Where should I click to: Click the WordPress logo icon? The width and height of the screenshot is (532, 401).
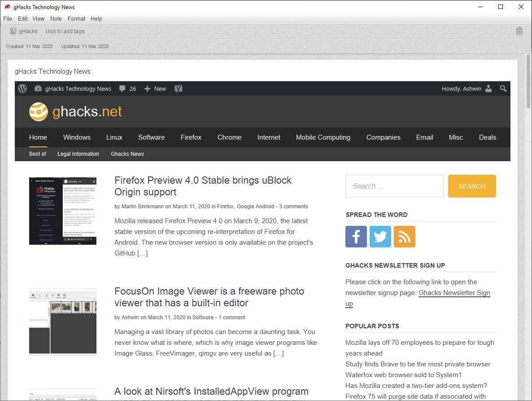pyautogui.click(x=23, y=88)
